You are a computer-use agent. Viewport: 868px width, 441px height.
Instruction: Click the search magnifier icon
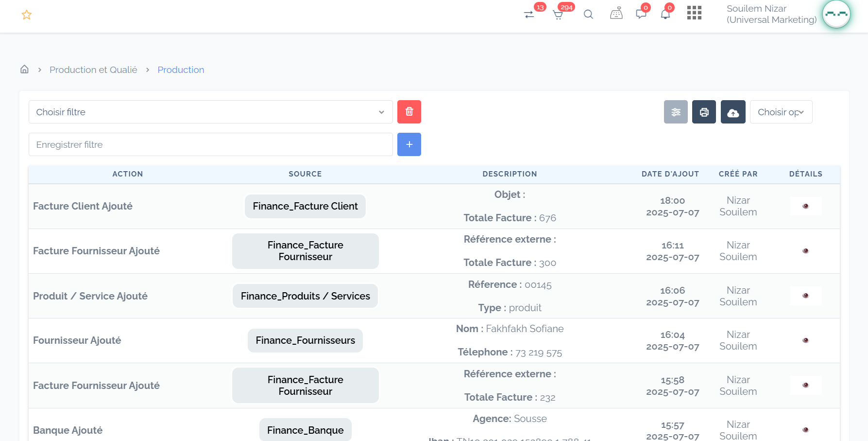tap(588, 15)
